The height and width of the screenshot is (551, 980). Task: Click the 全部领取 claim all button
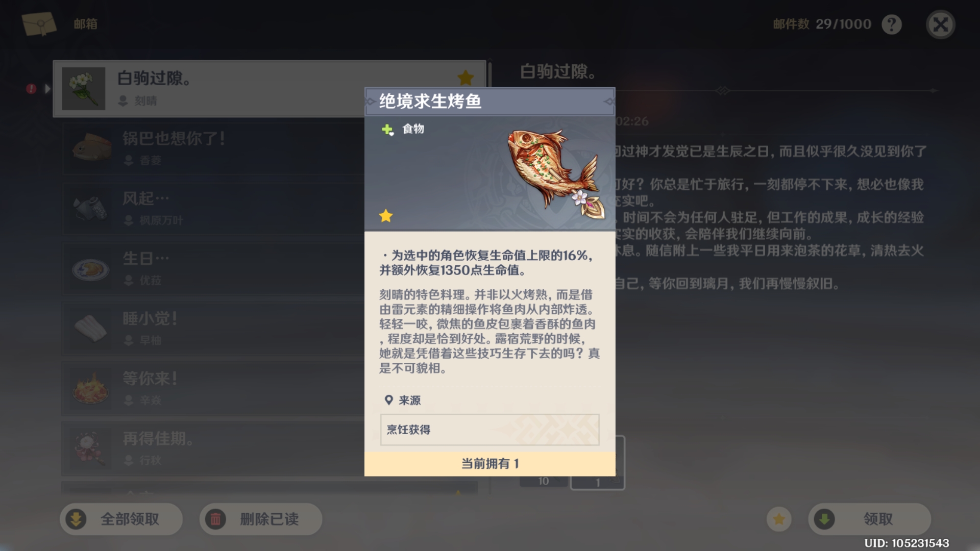click(x=121, y=519)
